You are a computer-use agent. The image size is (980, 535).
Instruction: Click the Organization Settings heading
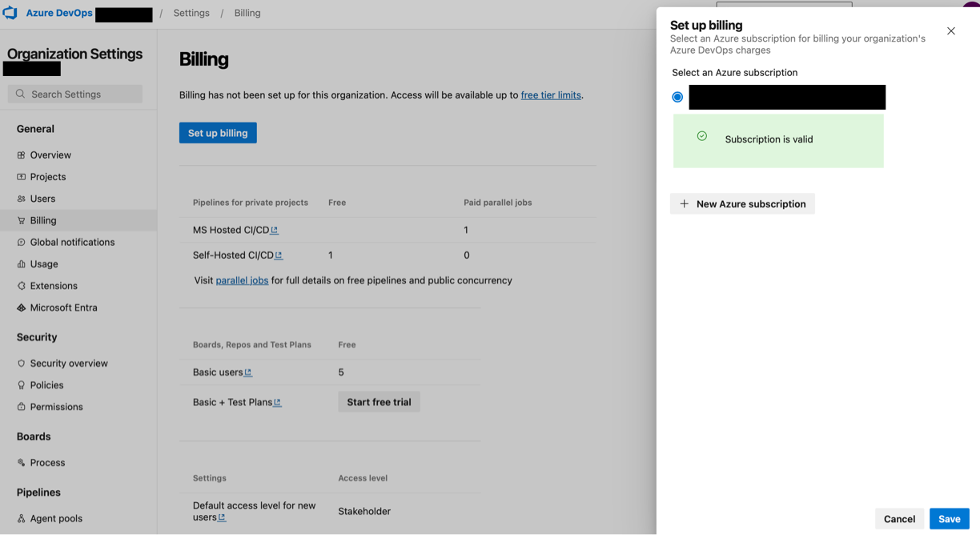pyautogui.click(x=74, y=54)
